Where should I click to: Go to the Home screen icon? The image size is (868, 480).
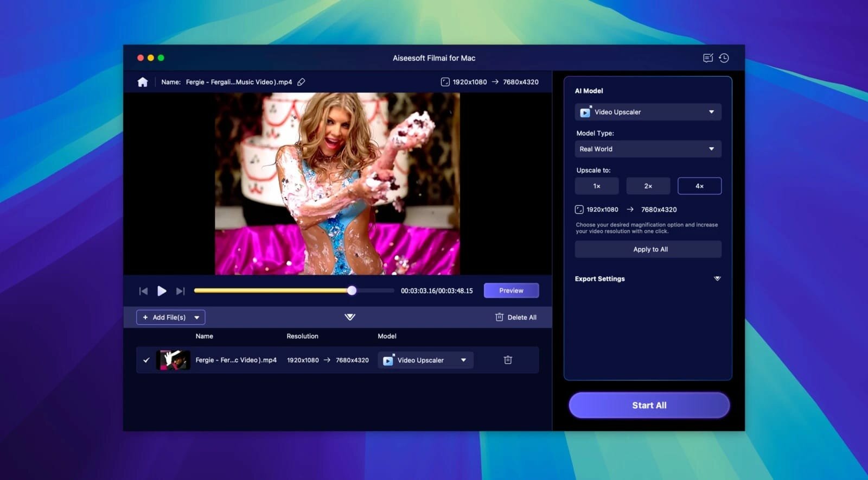pyautogui.click(x=143, y=82)
